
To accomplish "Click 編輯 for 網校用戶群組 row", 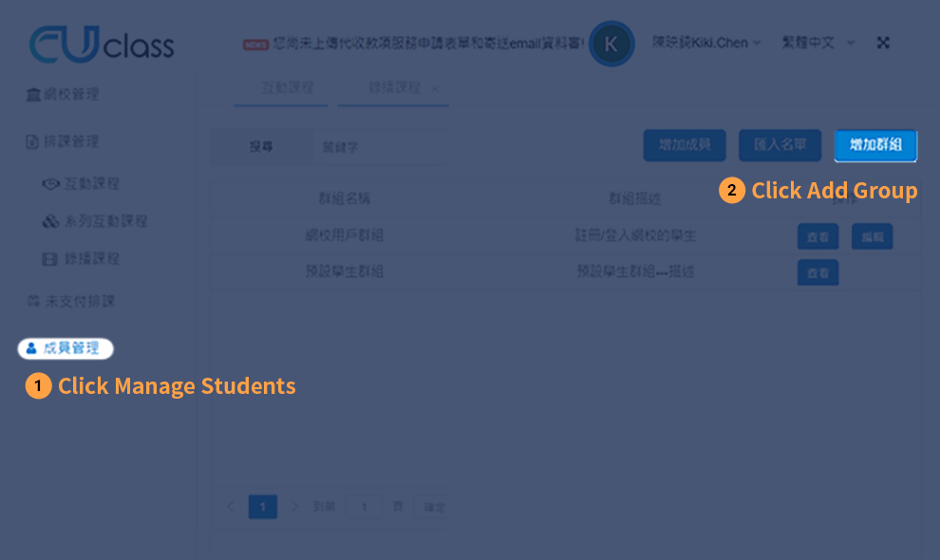I will [x=873, y=236].
